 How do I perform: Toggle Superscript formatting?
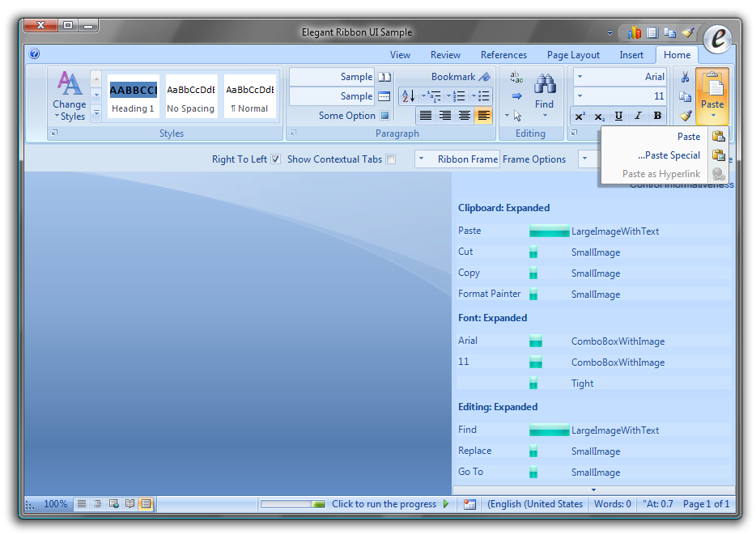tap(580, 116)
